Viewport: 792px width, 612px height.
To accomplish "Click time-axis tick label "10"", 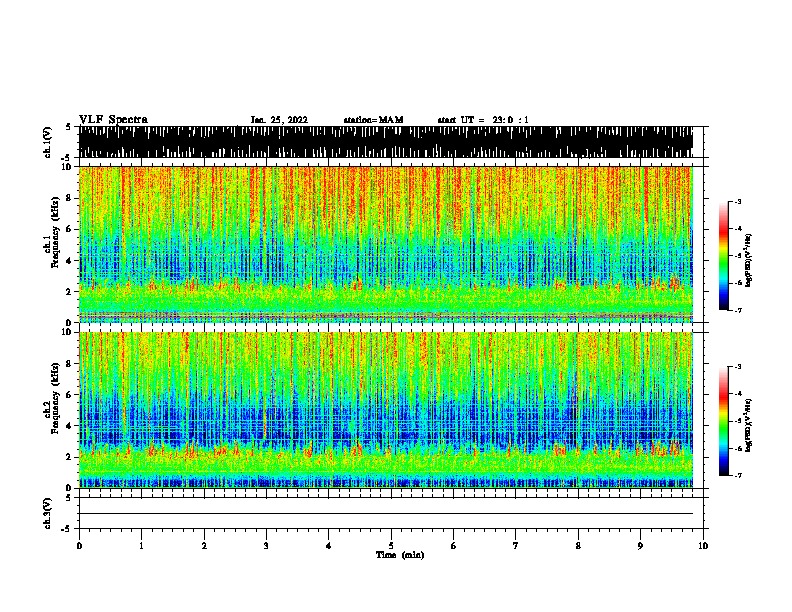I will tap(703, 546).
